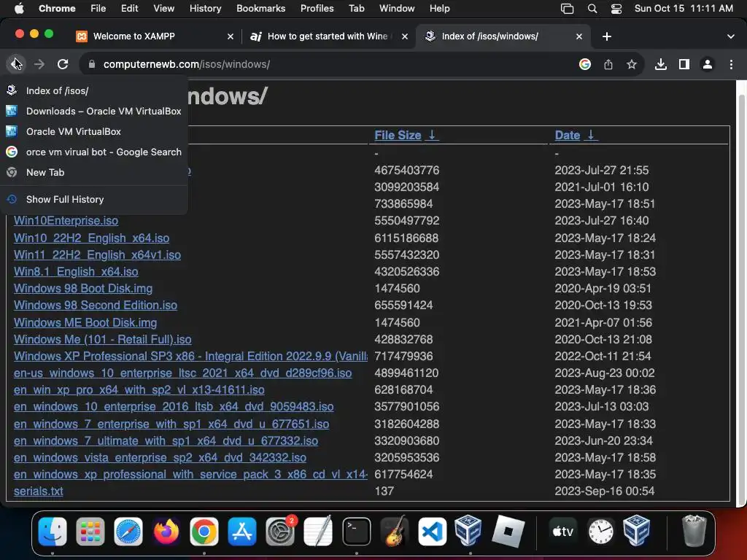Reload the current page
The width and height of the screenshot is (747, 560).
[63, 64]
